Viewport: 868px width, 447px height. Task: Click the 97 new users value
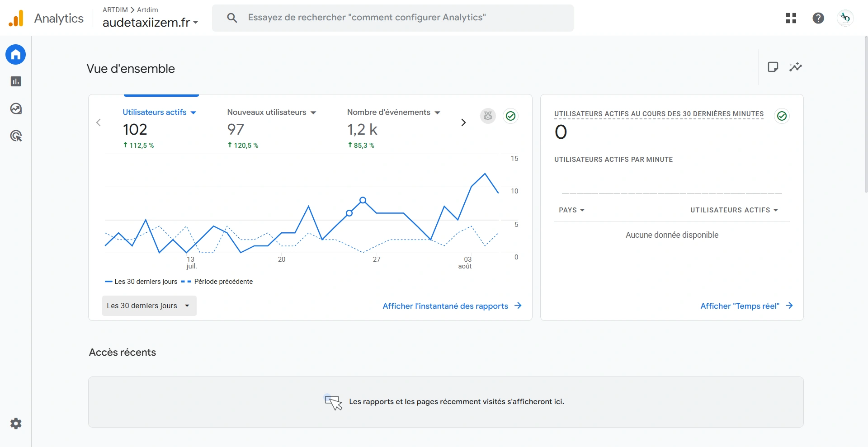[x=236, y=130]
